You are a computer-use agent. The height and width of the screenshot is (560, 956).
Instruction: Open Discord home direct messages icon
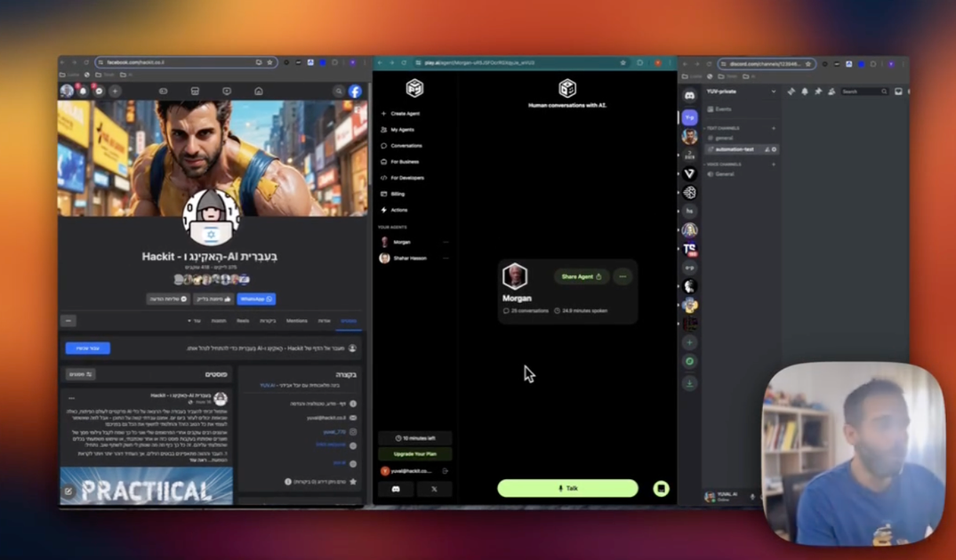pos(689,96)
